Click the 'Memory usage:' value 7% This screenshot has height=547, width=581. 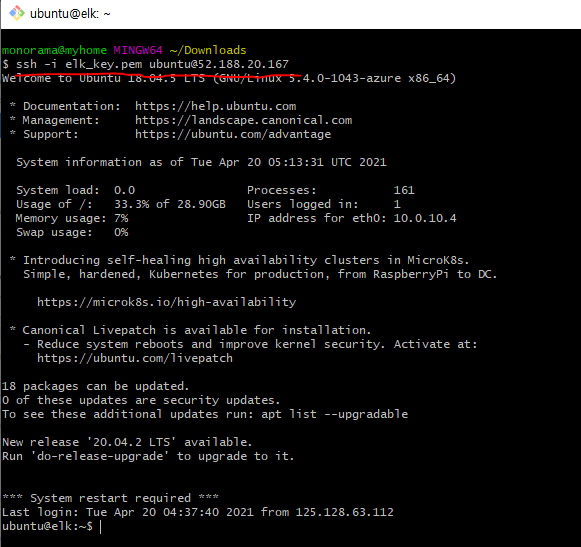coord(121,218)
